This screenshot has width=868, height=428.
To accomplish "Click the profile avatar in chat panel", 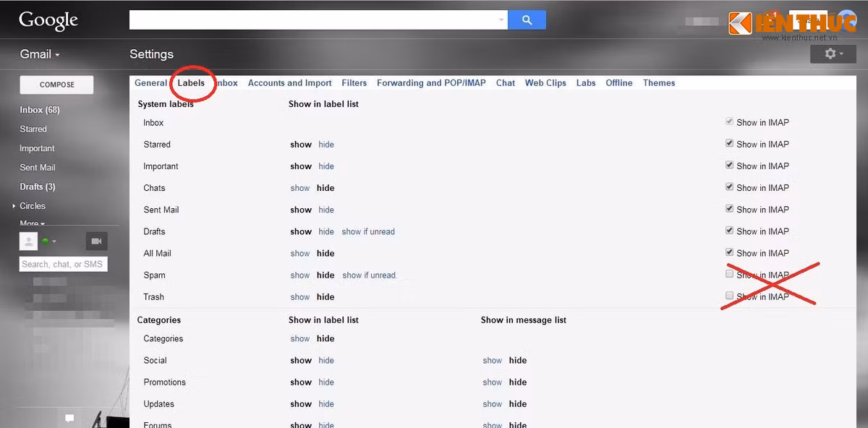I will point(28,241).
